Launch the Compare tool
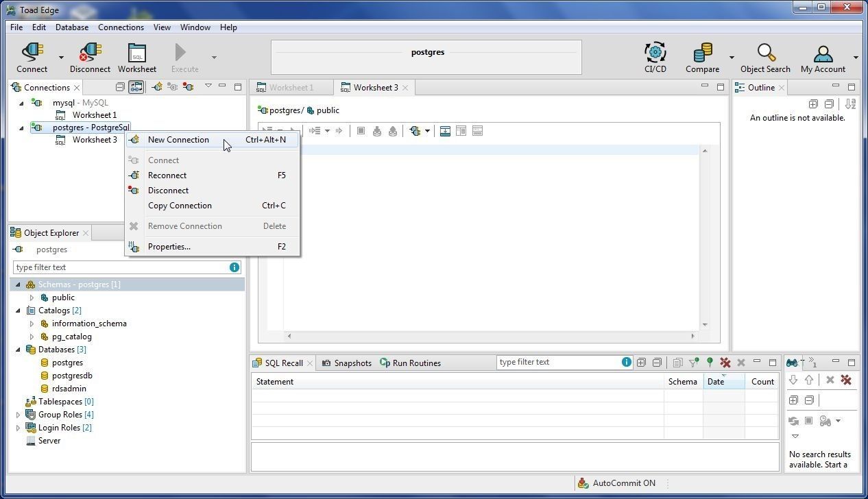 click(703, 53)
